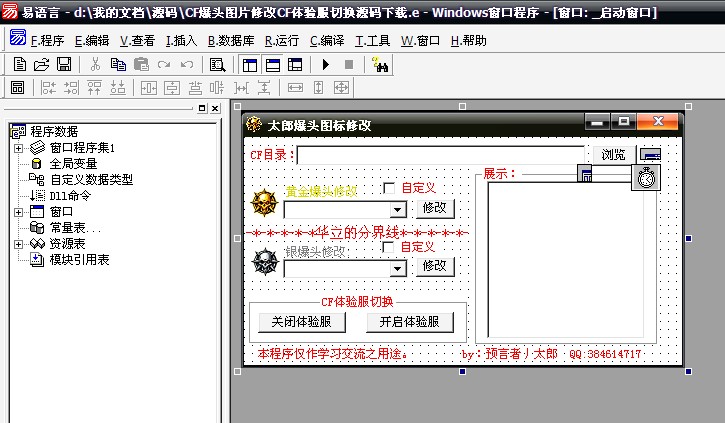Open the find/search magnifier tool
Image resolution: width=725 pixels, height=423 pixels.
(217, 65)
